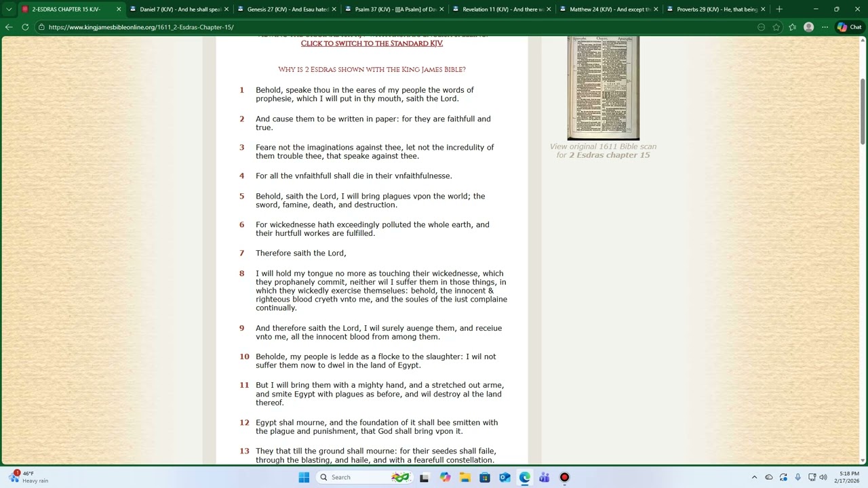This screenshot has height=488, width=868.
Task: Select verse number 12
Action: click(244, 422)
